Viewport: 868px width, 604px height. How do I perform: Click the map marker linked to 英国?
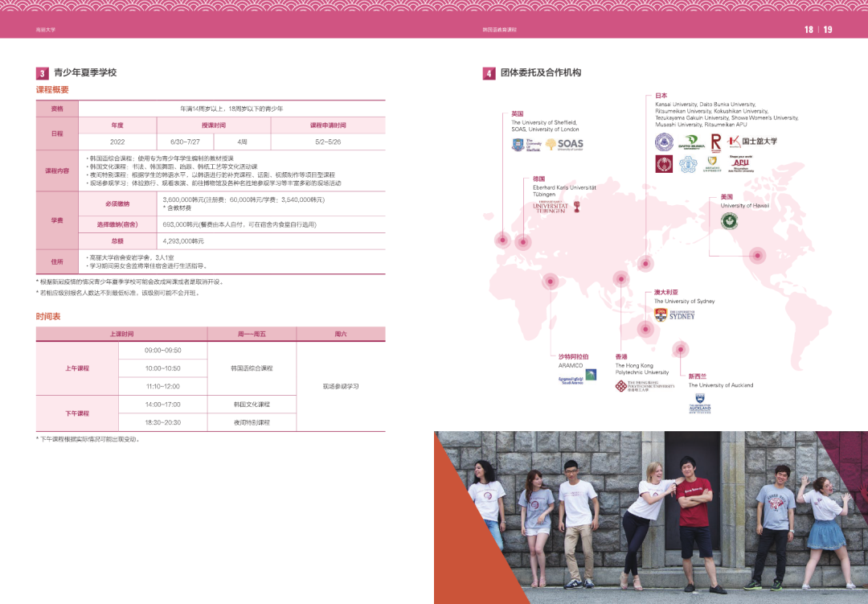[502, 240]
